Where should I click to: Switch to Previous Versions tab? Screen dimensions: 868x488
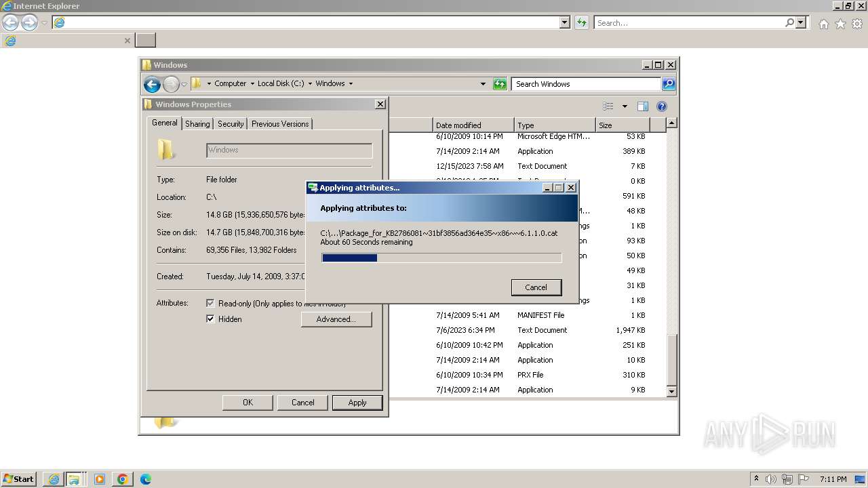click(x=280, y=124)
